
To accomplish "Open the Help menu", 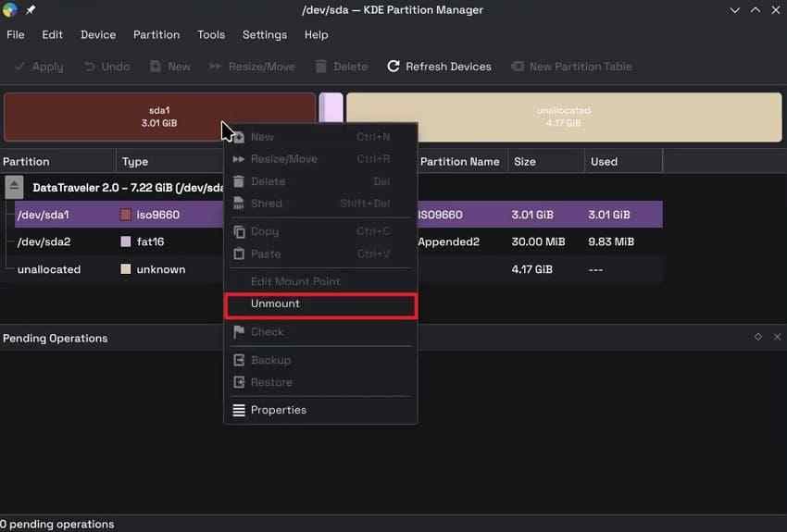I will click(317, 35).
